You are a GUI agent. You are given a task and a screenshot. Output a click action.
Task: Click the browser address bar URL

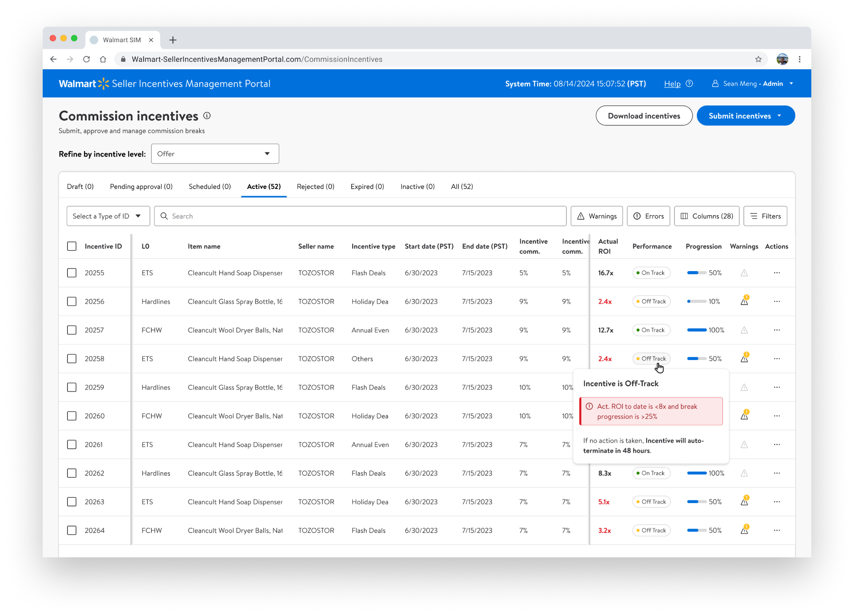pos(257,59)
